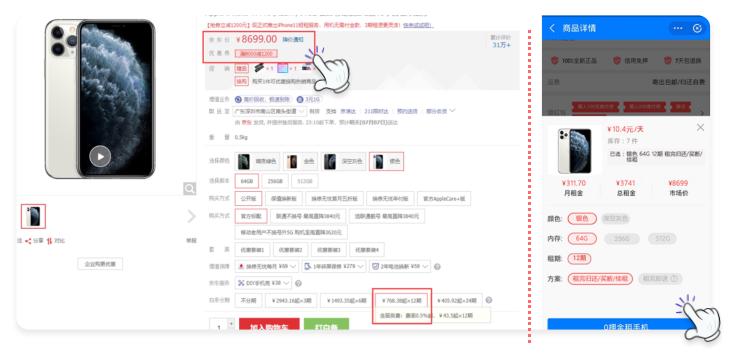Select the first purchase method option
Image resolution: width=734 pixels, height=361 pixels.
[248, 199]
